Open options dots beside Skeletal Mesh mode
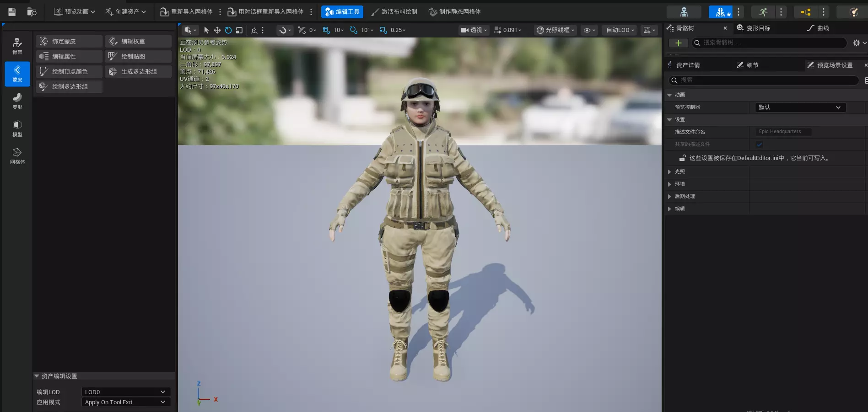Screen dimensions: 868x412 pos(739,12)
